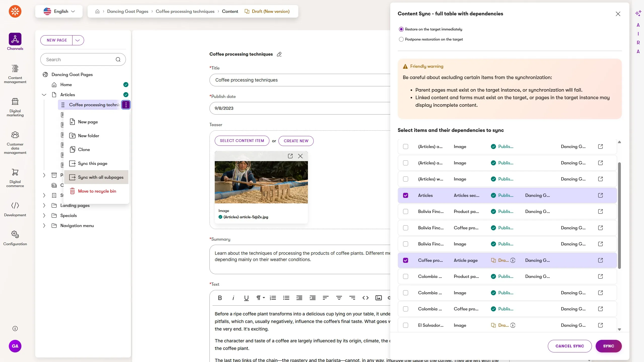Click info icon beside Coffee pro draft status
Image resolution: width=644 pixels, height=362 pixels.
(x=513, y=260)
